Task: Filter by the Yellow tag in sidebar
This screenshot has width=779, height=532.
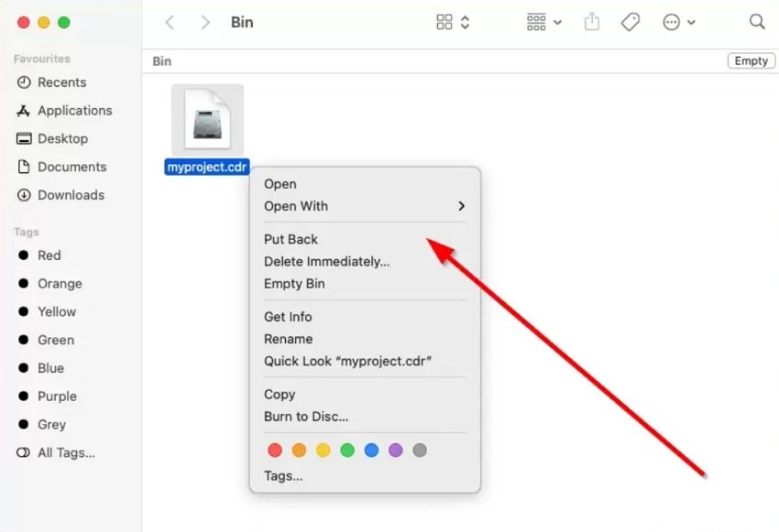Action: [47, 312]
